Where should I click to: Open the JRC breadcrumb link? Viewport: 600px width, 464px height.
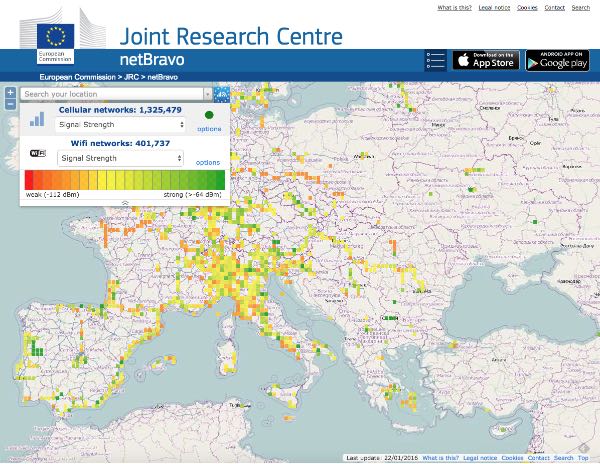tap(129, 77)
